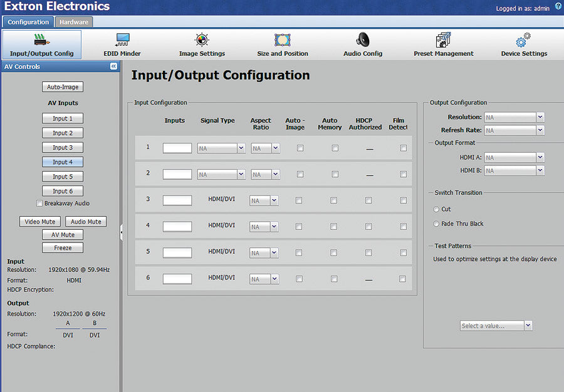
Task: Open the Refresh Rate dropdown
Action: (514, 130)
